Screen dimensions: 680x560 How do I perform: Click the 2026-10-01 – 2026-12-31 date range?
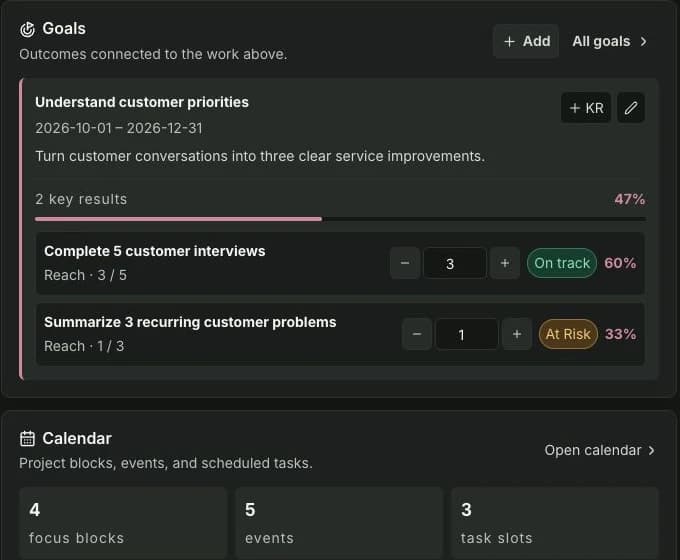coord(119,128)
